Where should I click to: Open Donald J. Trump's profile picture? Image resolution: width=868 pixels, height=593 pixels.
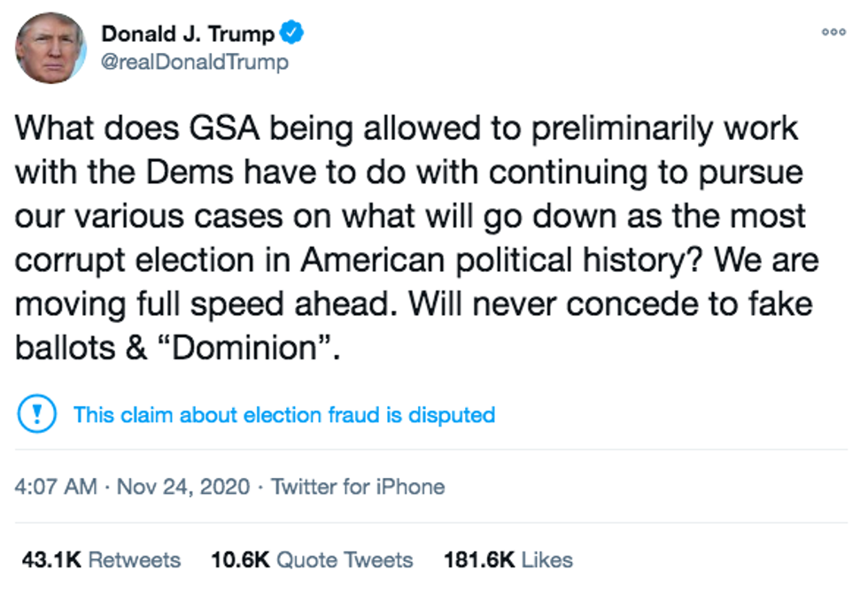[x=50, y=49]
